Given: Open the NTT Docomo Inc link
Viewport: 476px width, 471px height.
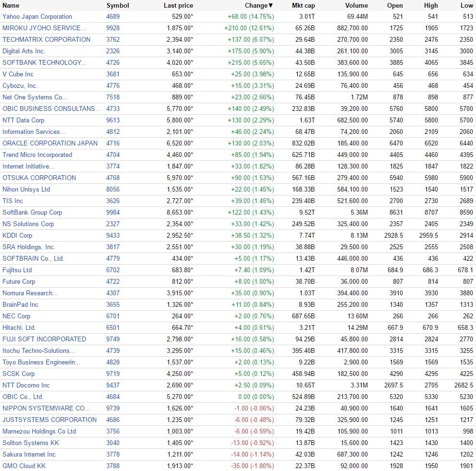Looking at the screenshot, I should pyautogui.click(x=26, y=386).
